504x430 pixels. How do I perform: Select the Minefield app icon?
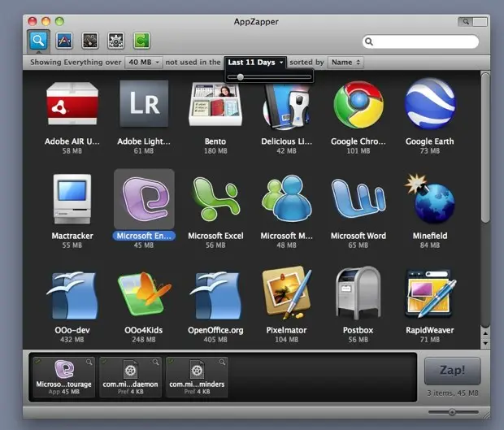(430, 198)
